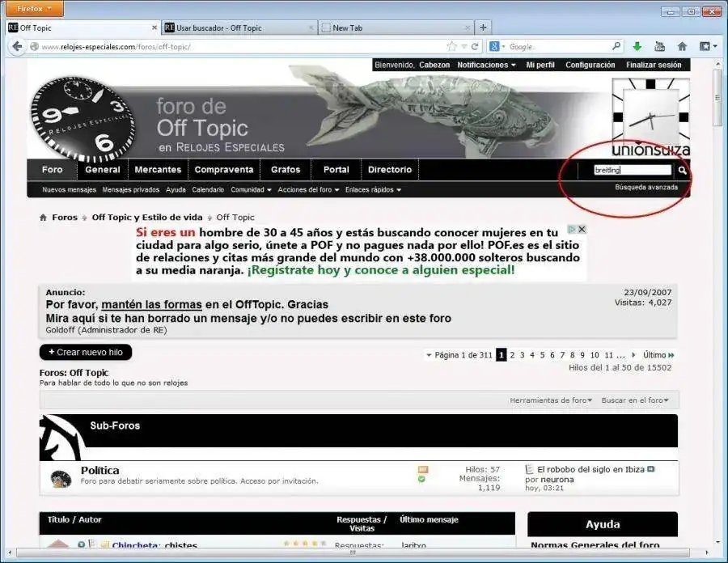
Task: Select Compraventa in the navigation bar
Action: (224, 170)
